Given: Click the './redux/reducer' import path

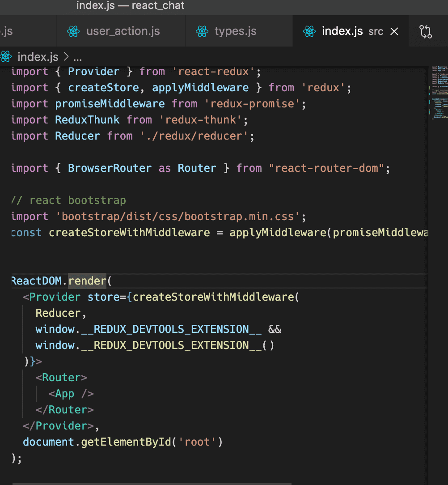Looking at the screenshot, I should click(195, 136).
